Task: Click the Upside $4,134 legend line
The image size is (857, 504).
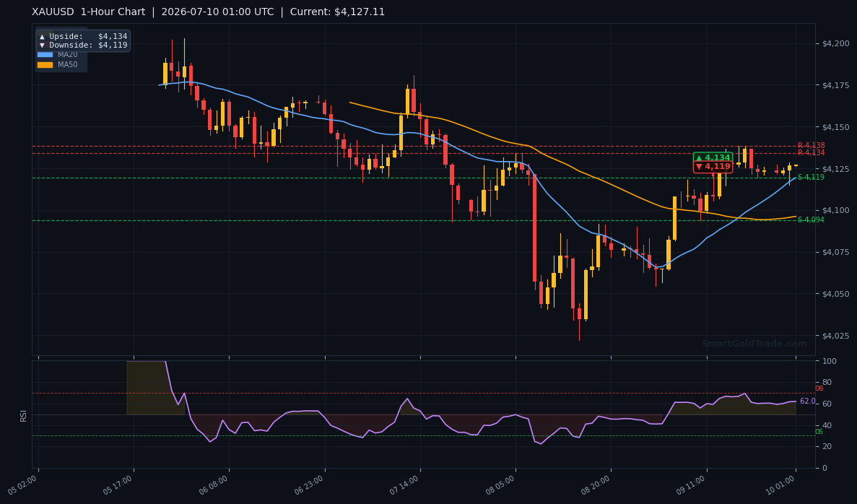Action: tap(83, 37)
